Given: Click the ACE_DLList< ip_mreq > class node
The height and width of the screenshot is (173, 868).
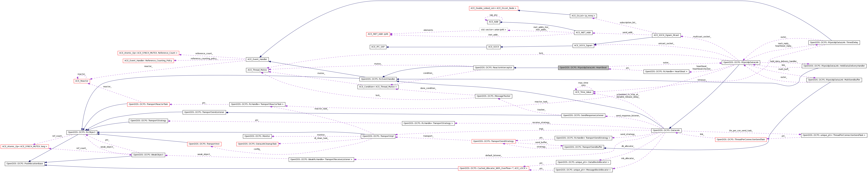Looking at the screenshot, I should pos(583,16).
